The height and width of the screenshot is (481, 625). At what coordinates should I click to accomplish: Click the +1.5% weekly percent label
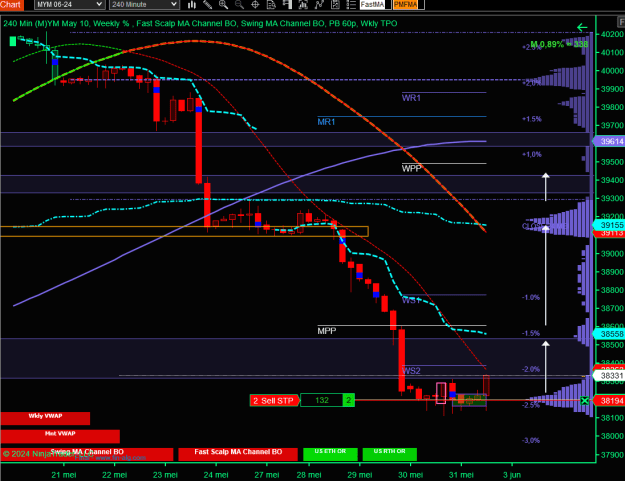(532, 119)
